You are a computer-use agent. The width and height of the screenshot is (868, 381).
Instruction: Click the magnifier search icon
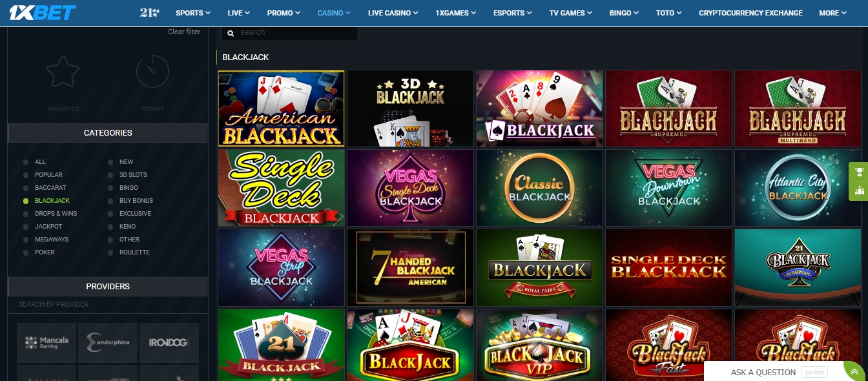[231, 32]
